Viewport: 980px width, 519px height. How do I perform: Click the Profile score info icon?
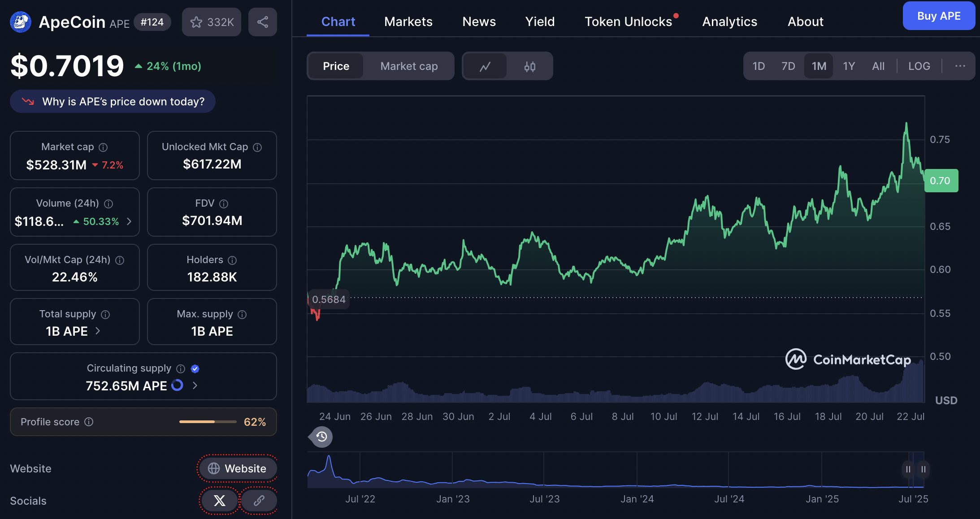(x=89, y=422)
